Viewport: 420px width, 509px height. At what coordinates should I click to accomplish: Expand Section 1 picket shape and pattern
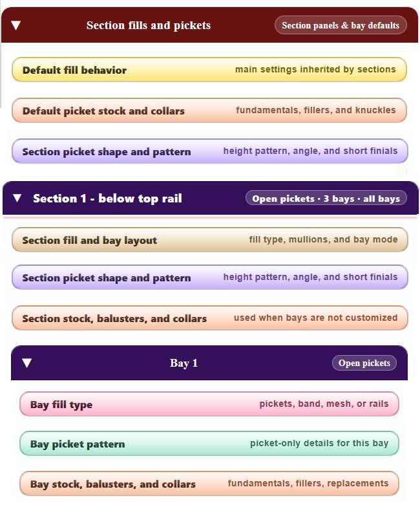point(210,277)
